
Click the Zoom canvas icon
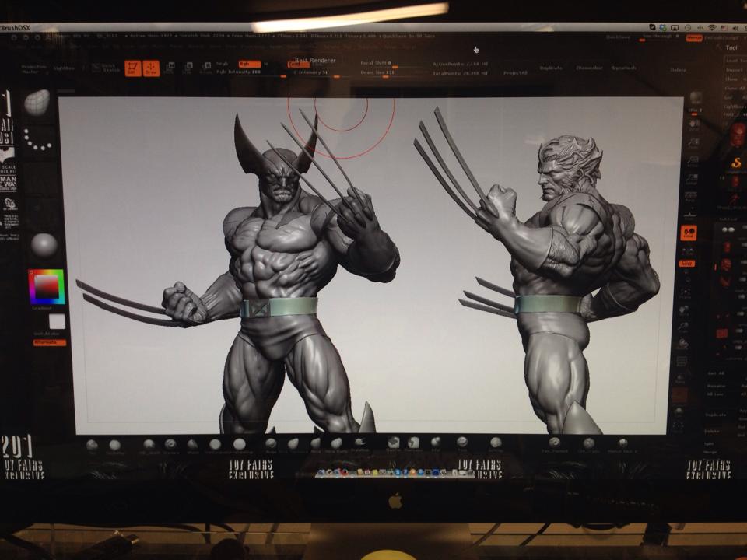pyautogui.click(x=693, y=143)
